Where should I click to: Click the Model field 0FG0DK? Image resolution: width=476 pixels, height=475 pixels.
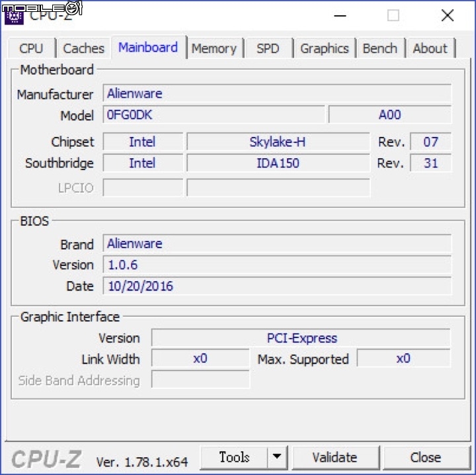(x=214, y=114)
